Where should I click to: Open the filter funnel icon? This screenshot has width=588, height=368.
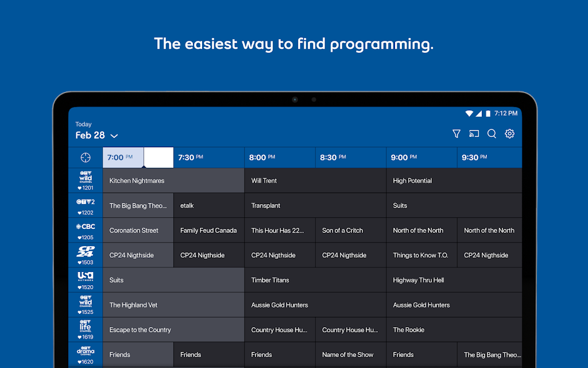click(x=457, y=134)
